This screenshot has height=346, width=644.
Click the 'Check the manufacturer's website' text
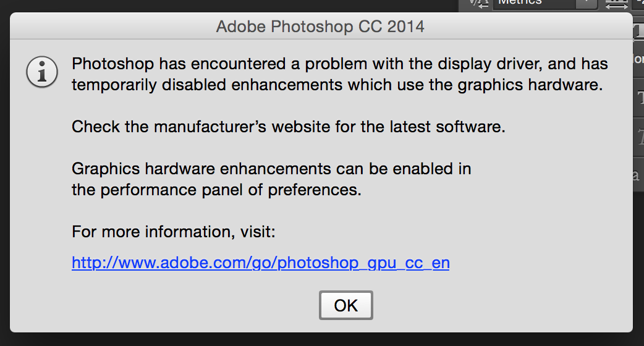tap(289, 127)
